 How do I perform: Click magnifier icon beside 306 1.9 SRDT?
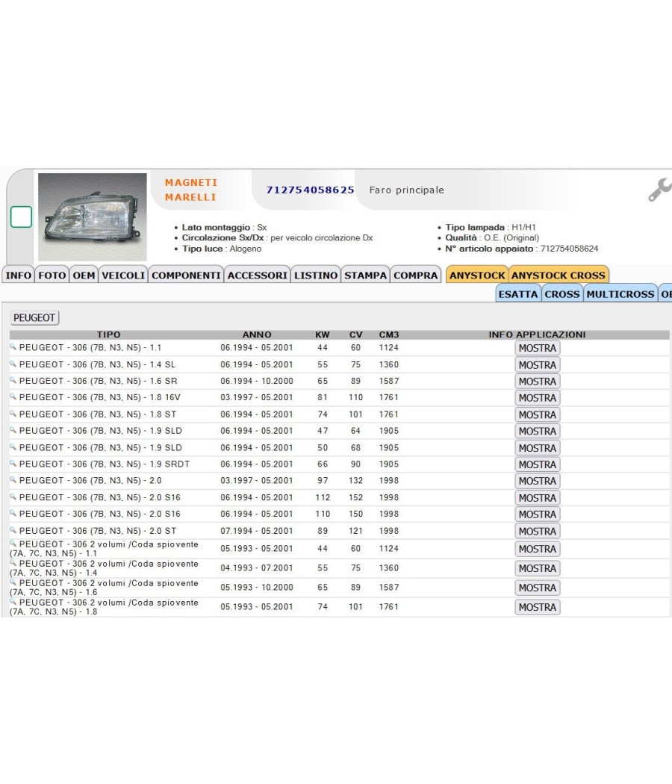[x=13, y=464]
